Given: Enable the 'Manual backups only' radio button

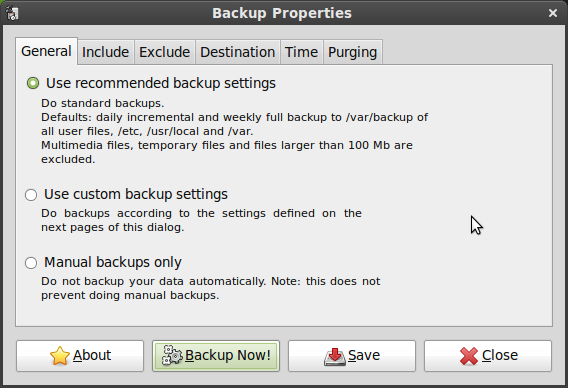Looking at the screenshot, I should 31,263.
